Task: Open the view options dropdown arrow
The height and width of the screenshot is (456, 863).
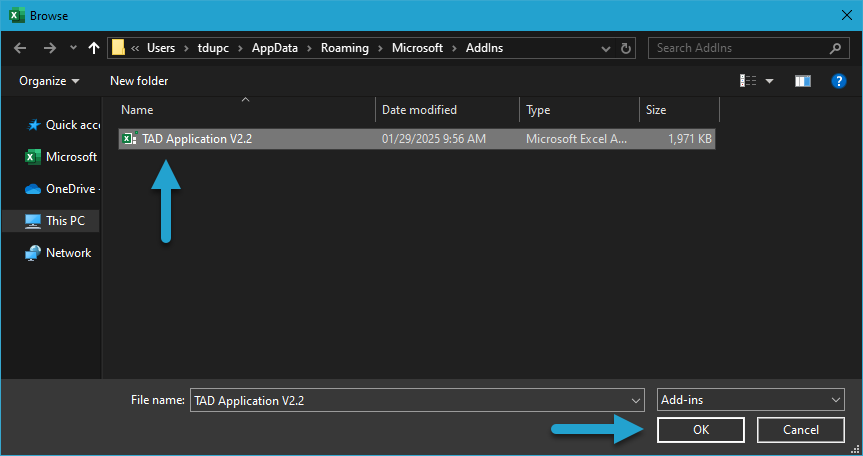Action: [x=769, y=81]
